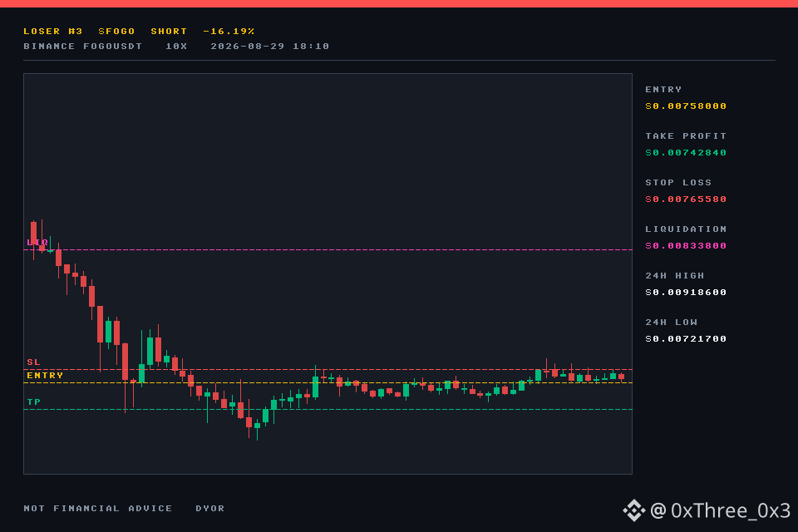Select the SL label on the chart

point(33,362)
